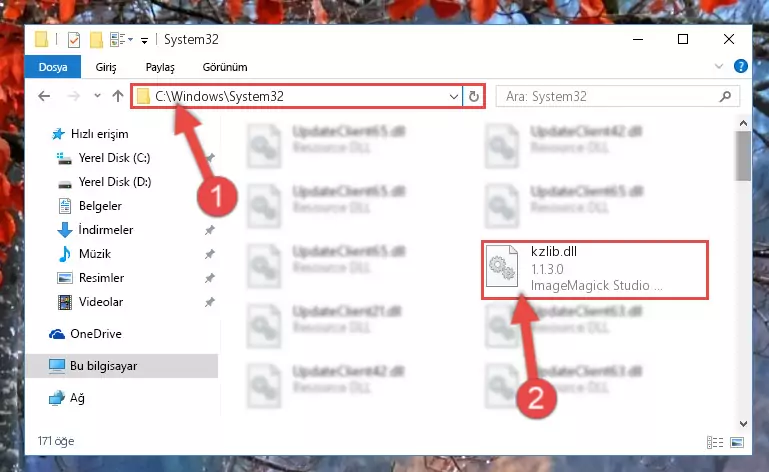The width and height of the screenshot is (769, 472).
Task: Click the new folder icon in quick access toolbar
Action: coord(96,40)
